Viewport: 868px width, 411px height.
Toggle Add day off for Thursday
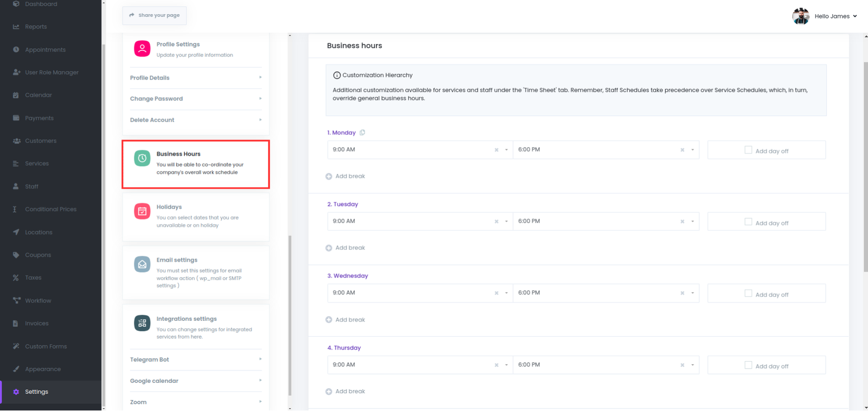point(748,365)
